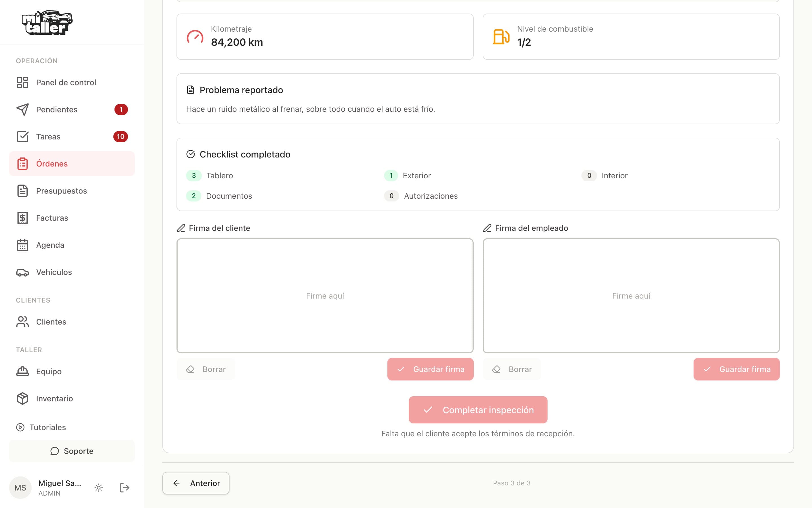Click the Exterior checklist item
Screen dimensions: 812x508
tap(407, 175)
